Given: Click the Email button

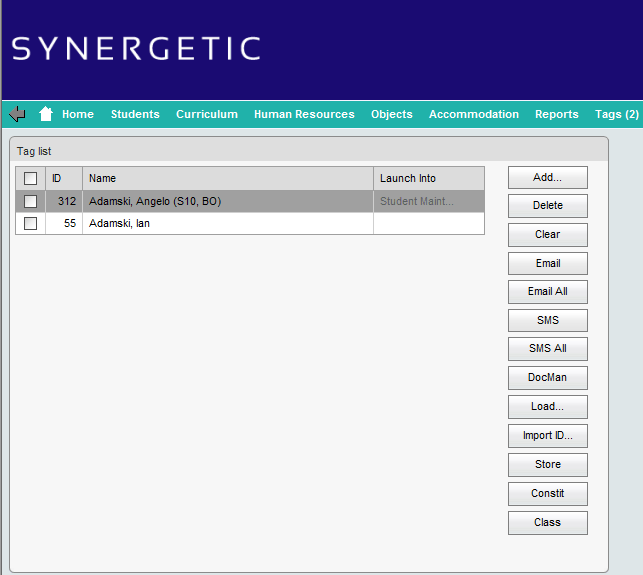Looking at the screenshot, I should [x=547, y=263].
